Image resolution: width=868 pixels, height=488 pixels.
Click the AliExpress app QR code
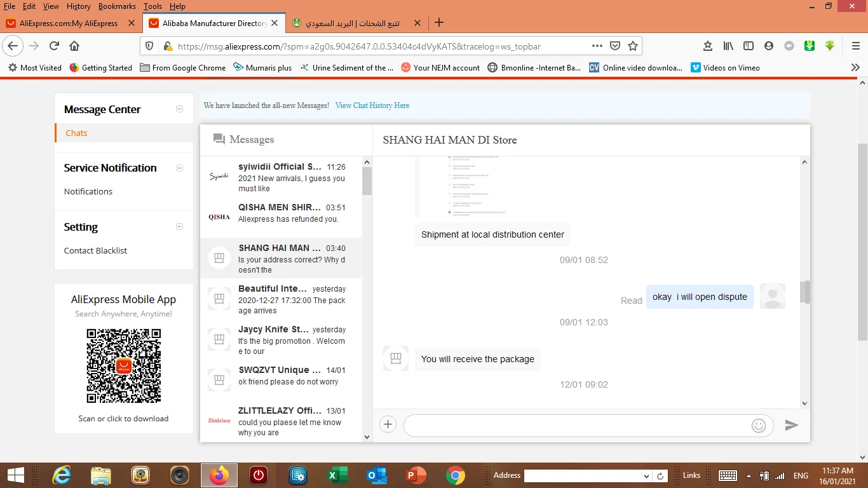pyautogui.click(x=124, y=365)
